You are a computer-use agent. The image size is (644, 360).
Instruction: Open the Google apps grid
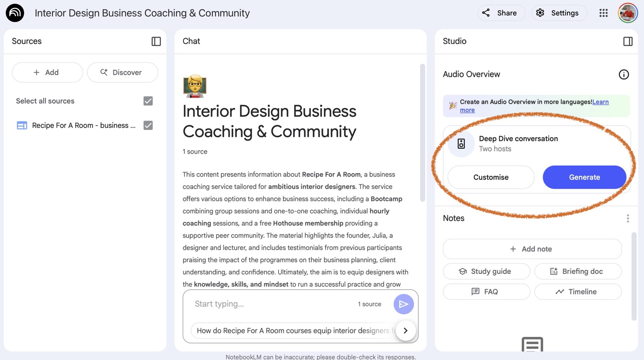604,13
